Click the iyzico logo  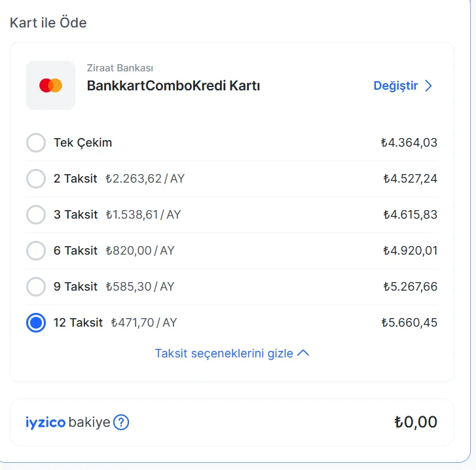coord(46,422)
